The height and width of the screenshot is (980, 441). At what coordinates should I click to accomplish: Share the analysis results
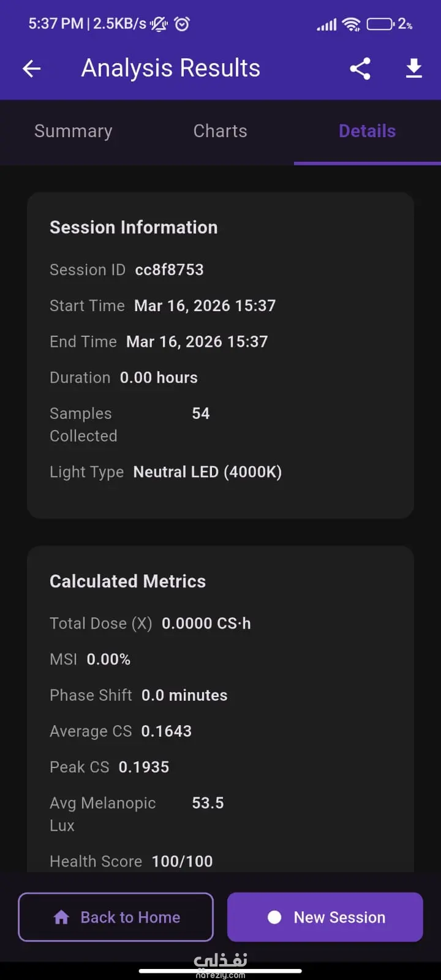(360, 69)
